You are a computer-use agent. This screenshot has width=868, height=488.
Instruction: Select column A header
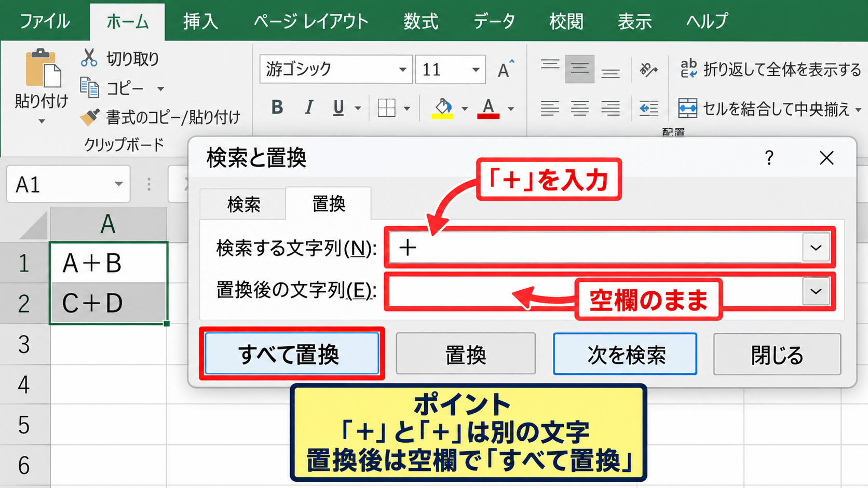(108, 224)
